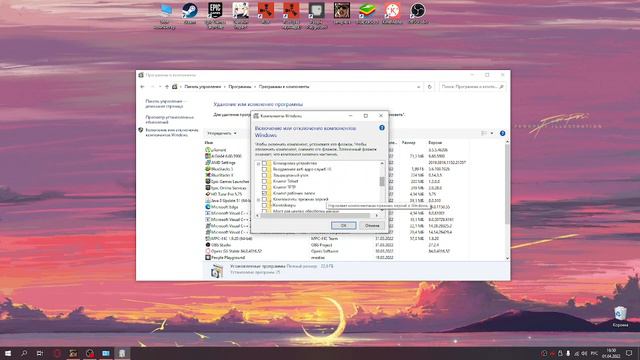640x360 pixels.
Task: Select uTorrent icon in programs list
Action: [208, 150]
